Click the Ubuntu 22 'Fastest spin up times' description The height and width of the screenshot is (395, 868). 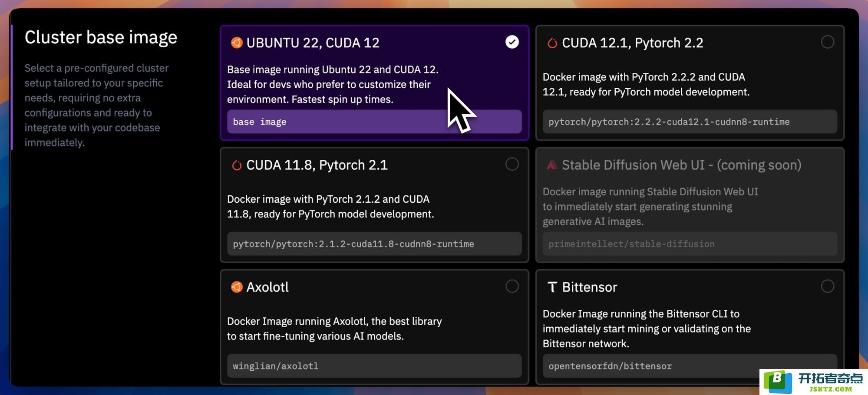tap(333, 84)
